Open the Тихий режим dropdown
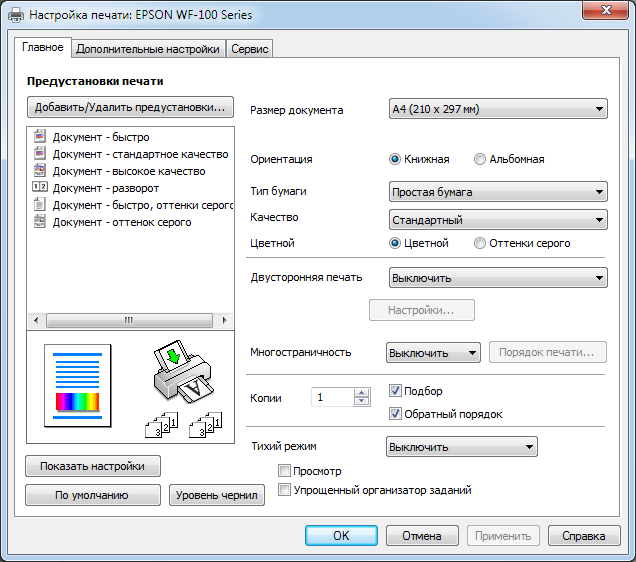This screenshot has width=636, height=562. [x=462, y=447]
